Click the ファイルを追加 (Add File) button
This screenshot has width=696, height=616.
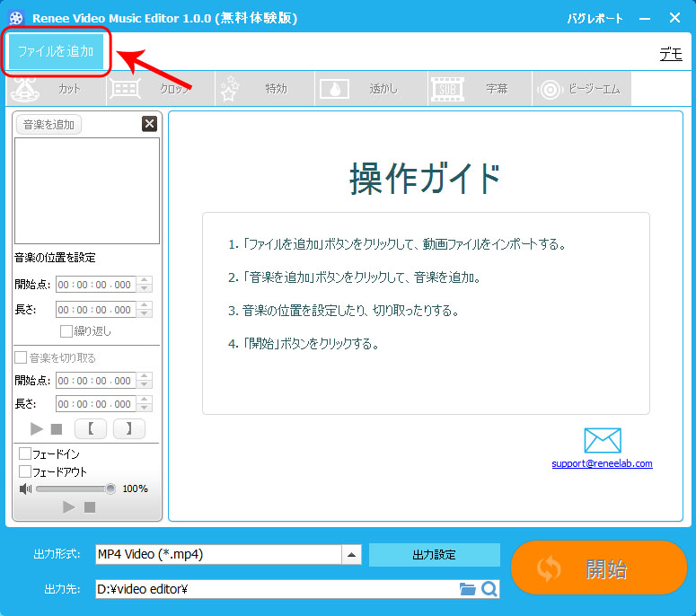pos(56,51)
